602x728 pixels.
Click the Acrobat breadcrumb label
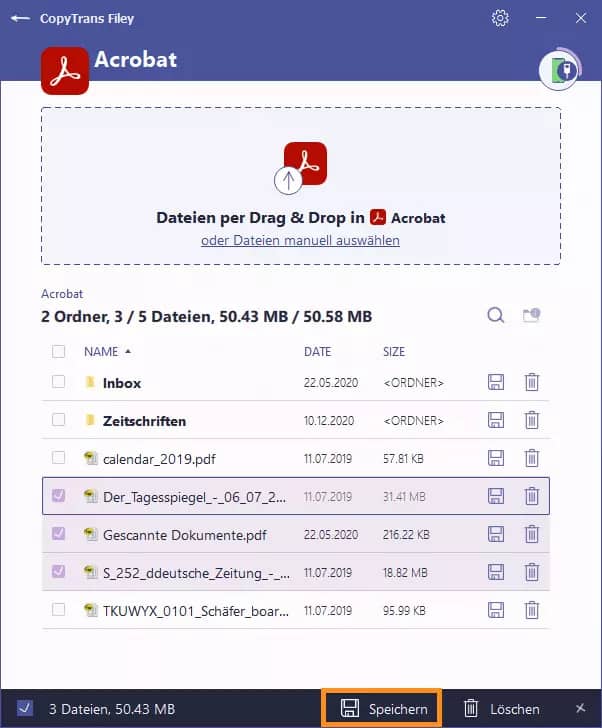click(62, 294)
